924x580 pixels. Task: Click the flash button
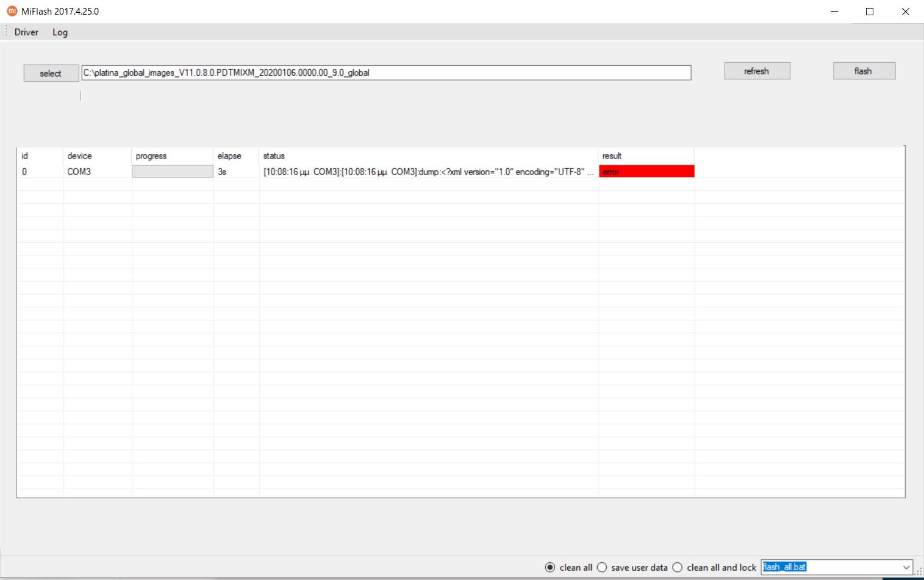[864, 71]
